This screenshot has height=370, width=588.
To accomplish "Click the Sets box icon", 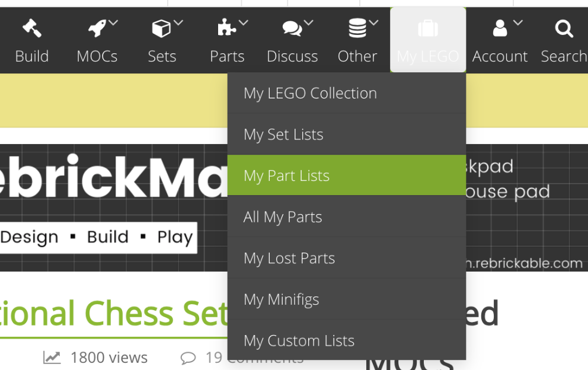I will pyautogui.click(x=161, y=28).
